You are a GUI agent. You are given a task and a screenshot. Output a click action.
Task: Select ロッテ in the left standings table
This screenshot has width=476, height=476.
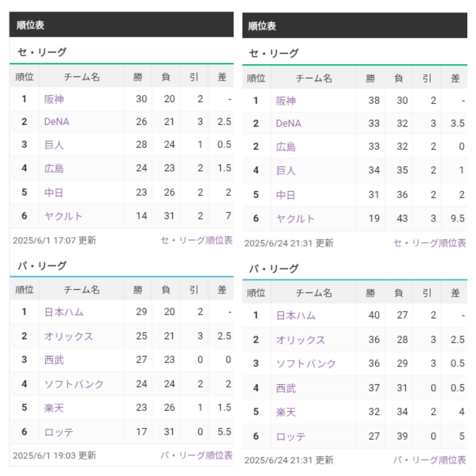pyautogui.click(x=59, y=432)
